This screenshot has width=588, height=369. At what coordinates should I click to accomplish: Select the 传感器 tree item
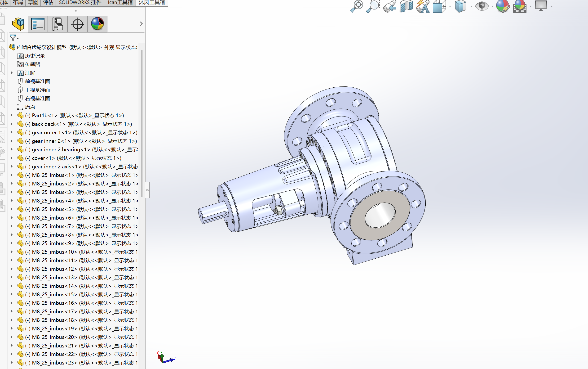pyautogui.click(x=32, y=64)
